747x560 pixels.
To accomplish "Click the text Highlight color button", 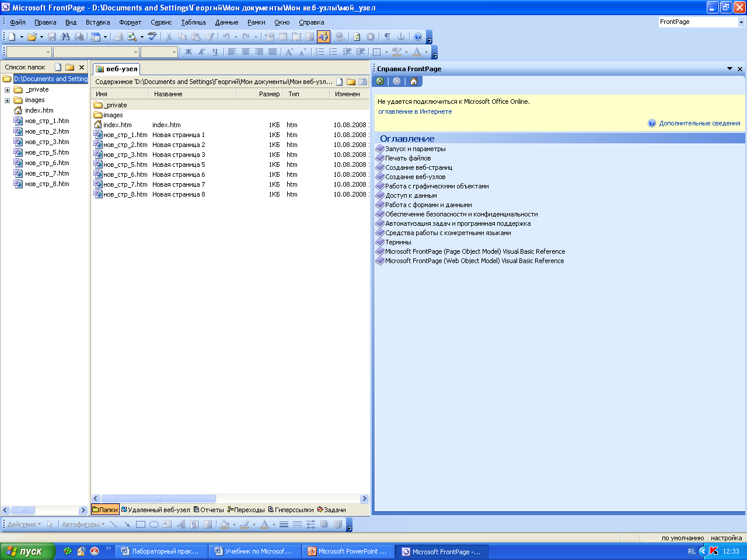I will 397,52.
